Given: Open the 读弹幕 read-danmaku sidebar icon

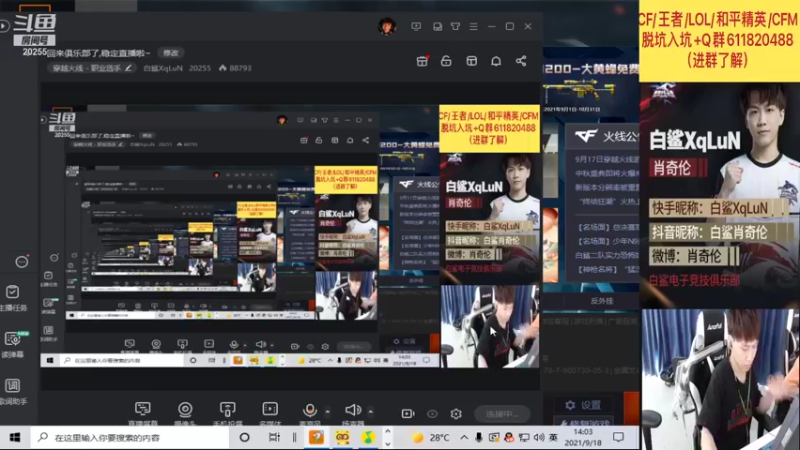Looking at the screenshot, I should [13, 344].
